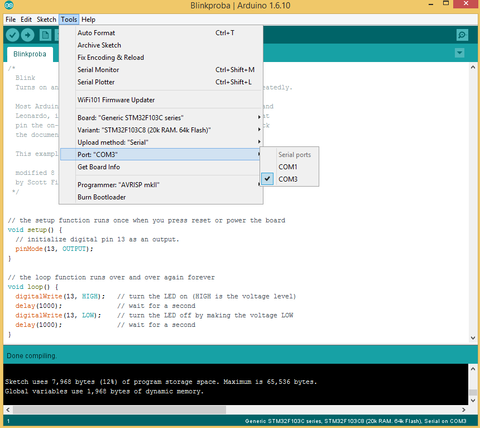Screen dimensions: 480x428
Task: Click the horizontal scrollbar thumb
Action: point(119,410)
